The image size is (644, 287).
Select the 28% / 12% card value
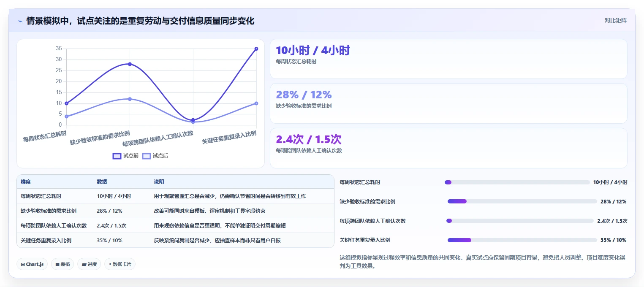point(304,95)
